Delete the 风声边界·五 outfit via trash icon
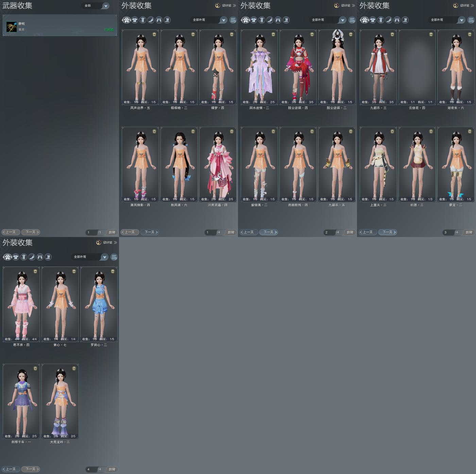The height and width of the screenshot is (474, 476). click(x=154, y=34)
